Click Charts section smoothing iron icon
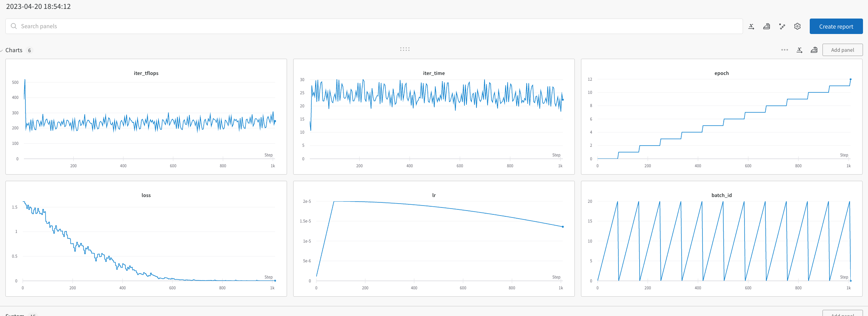Viewport: 868px width, 316px height. click(814, 50)
